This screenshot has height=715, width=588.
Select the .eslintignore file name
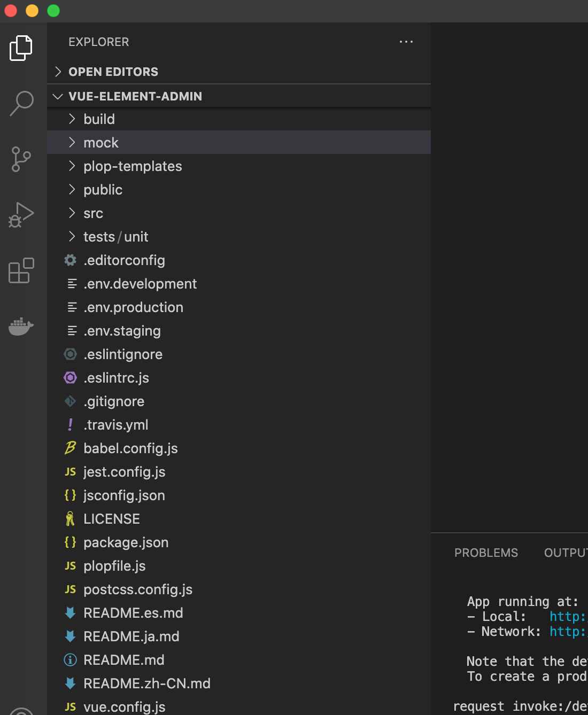123,354
